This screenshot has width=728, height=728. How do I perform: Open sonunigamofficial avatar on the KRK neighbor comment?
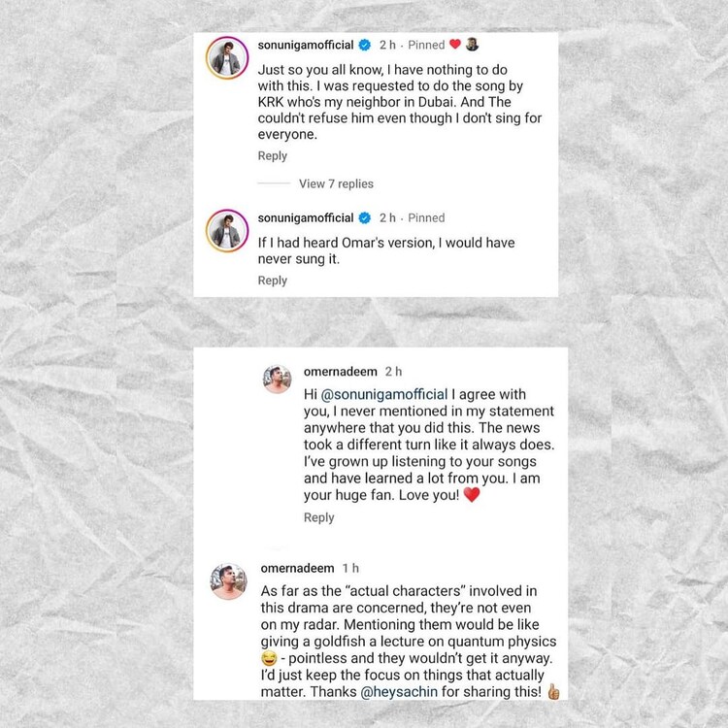click(227, 58)
